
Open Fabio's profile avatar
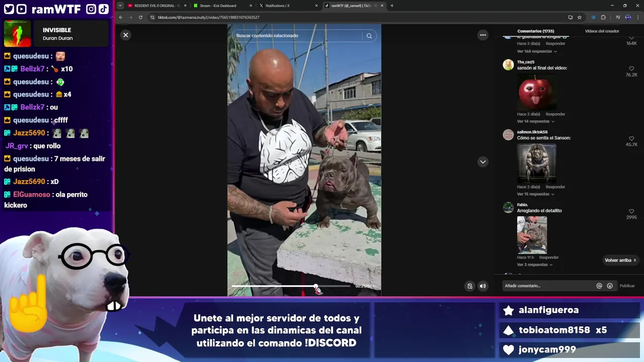508,208
